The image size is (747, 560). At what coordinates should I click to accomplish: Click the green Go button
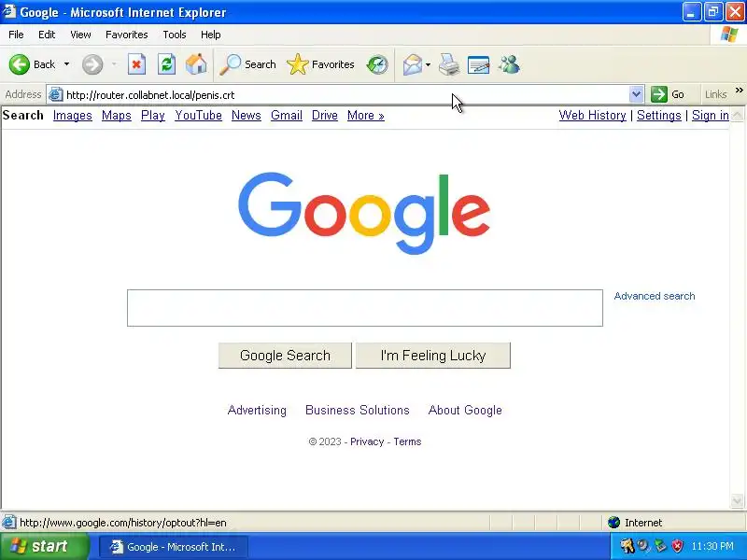pyautogui.click(x=668, y=94)
